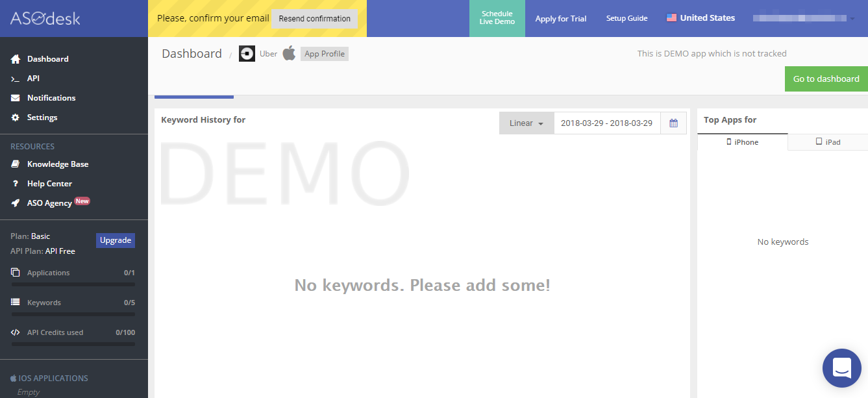Viewport: 868px width, 398px height.
Task: Click the Help Center question mark icon
Action: 16,184
